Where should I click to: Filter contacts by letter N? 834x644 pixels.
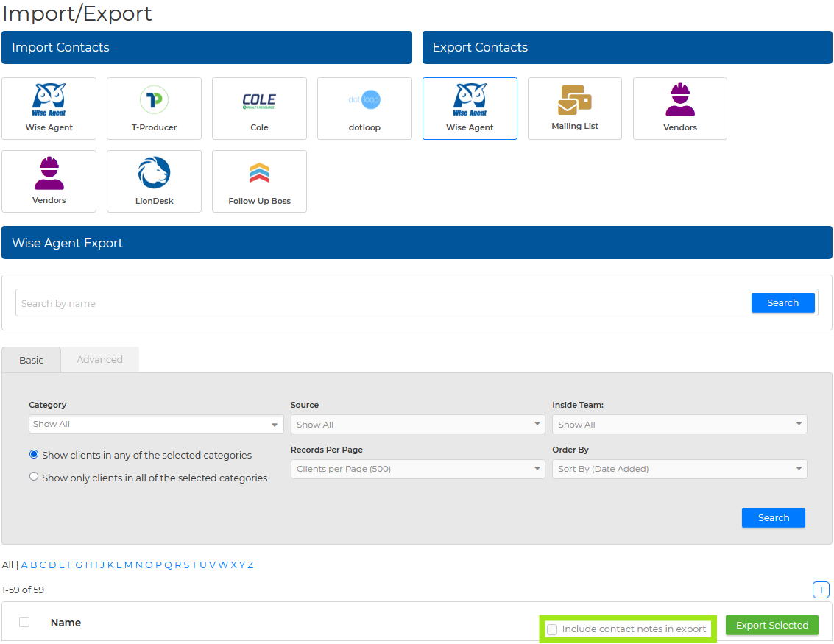[139, 565]
